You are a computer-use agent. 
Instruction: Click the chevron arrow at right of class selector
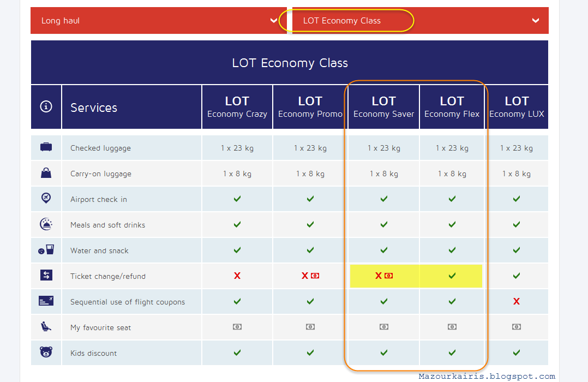pyautogui.click(x=536, y=21)
